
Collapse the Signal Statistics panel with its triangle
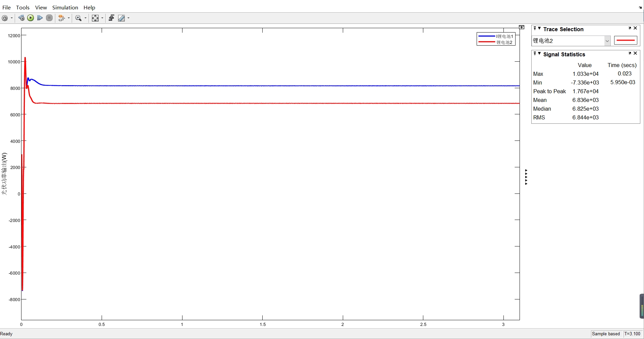tap(539, 54)
